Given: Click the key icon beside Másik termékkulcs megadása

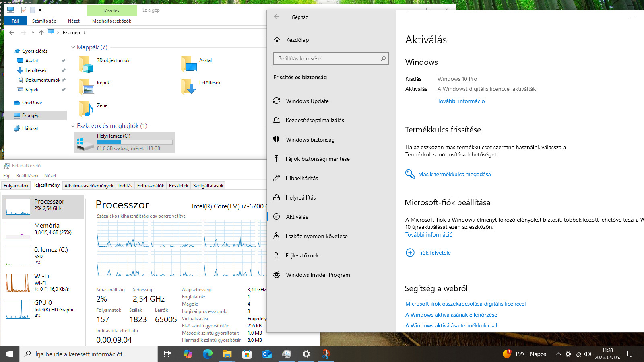Looking at the screenshot, I should click(410, 174).
